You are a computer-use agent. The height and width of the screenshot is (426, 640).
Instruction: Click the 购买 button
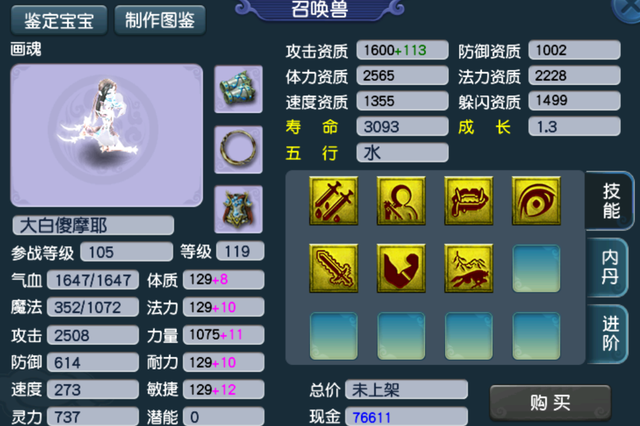(550, 403)
